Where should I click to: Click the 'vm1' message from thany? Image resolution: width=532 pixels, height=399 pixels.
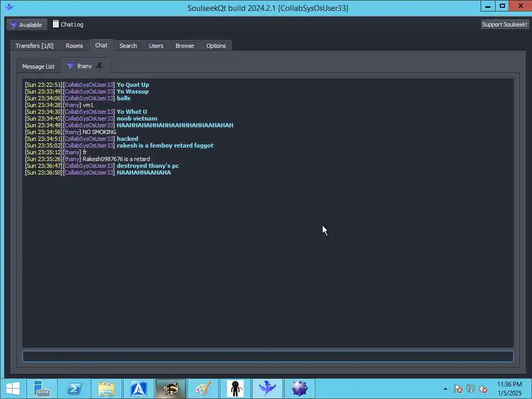pos(88,105)
